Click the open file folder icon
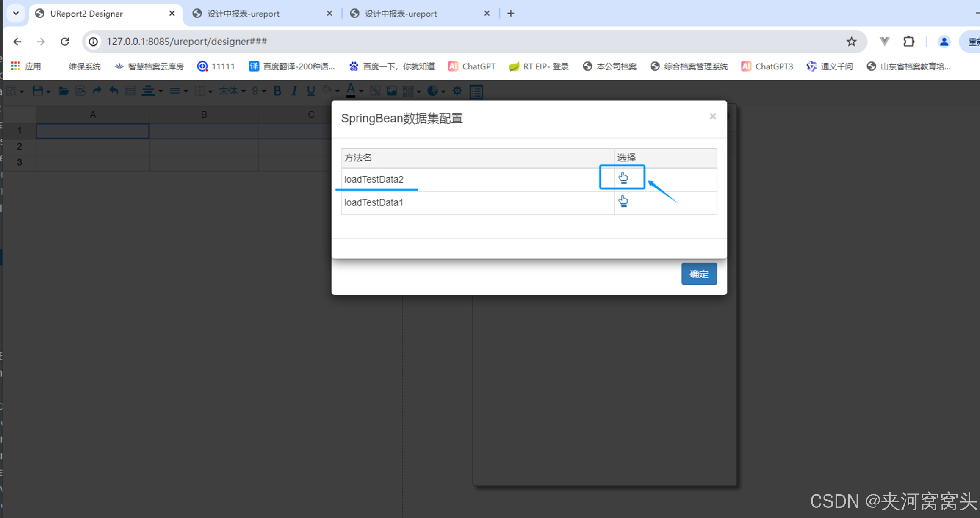The image size is (980, 518). [x=64, y=91]
